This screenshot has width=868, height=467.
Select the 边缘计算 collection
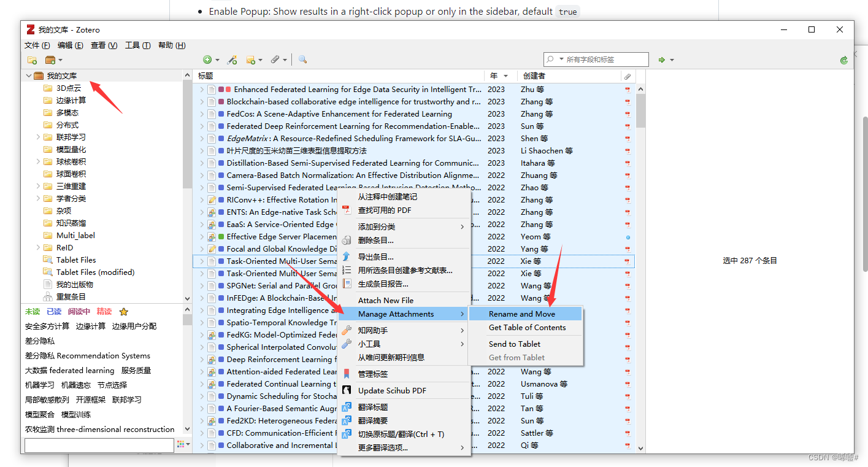[71, 101]
